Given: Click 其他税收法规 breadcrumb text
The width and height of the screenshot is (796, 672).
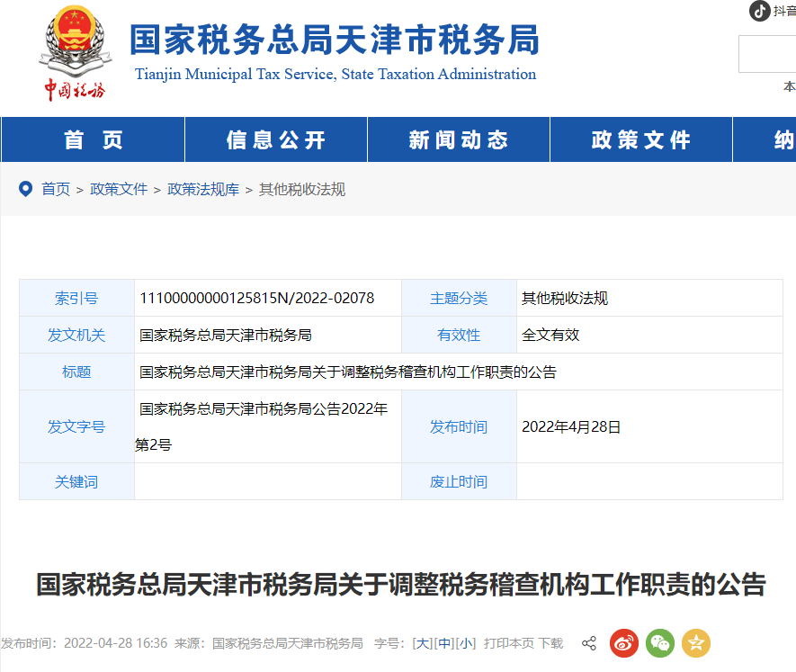Looking at the screenshot, I should [x=302, y=189].
